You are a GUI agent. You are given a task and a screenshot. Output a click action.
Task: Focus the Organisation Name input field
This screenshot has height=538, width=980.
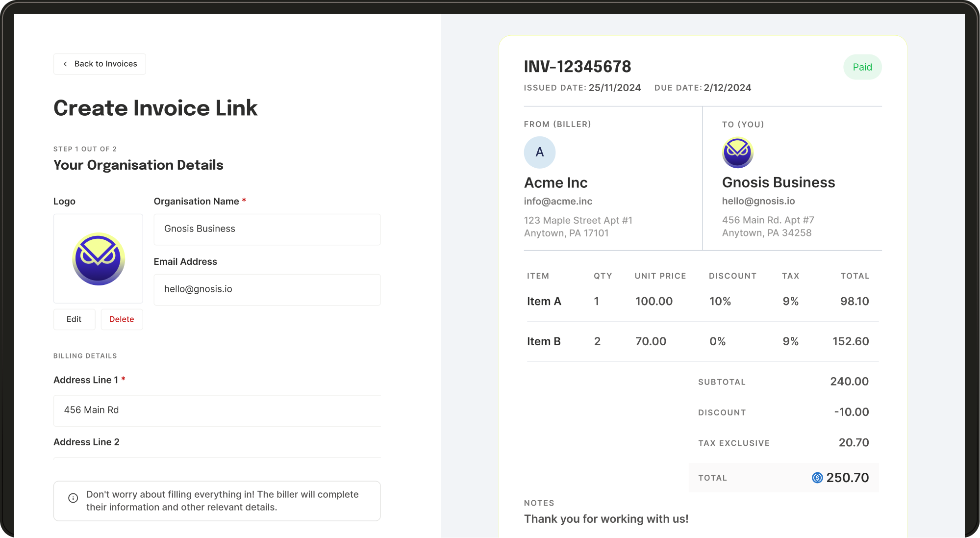coord(267,229)
